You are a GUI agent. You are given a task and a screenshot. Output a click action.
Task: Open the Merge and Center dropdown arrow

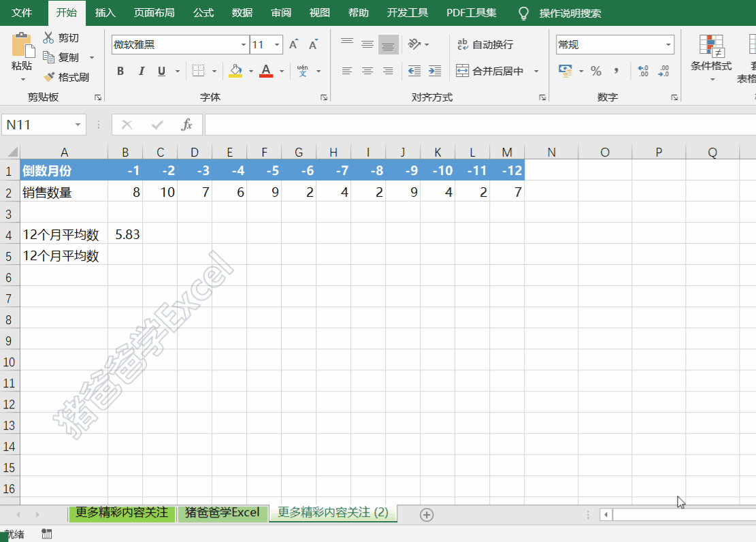(535, 70)
